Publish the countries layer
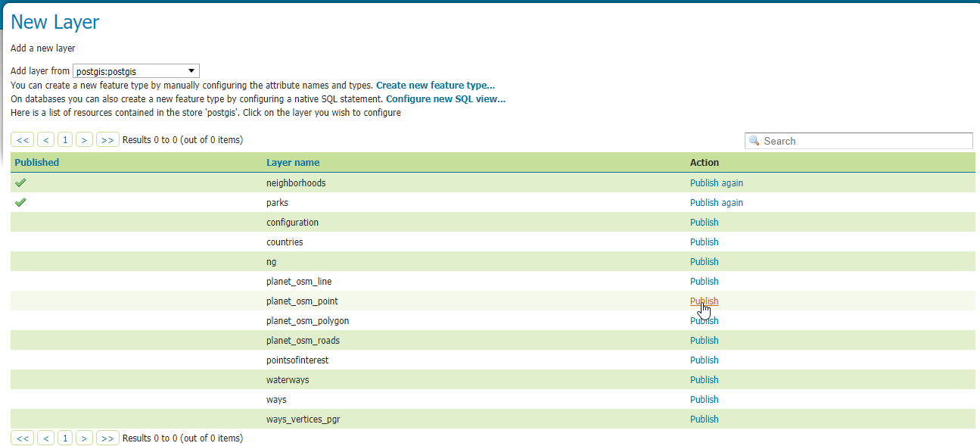Viewport: 980px width, 446px height. (x=704, y=242)
